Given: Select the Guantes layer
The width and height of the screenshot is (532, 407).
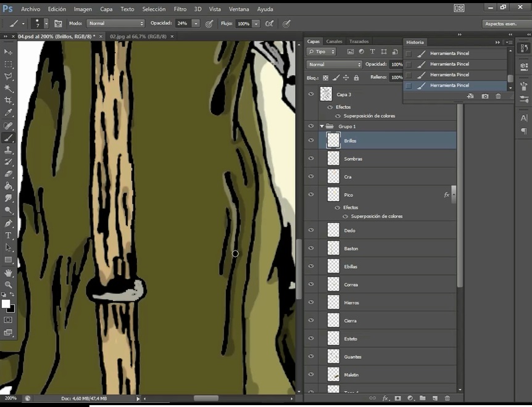Looking at the screenshot, I should 353,356.
